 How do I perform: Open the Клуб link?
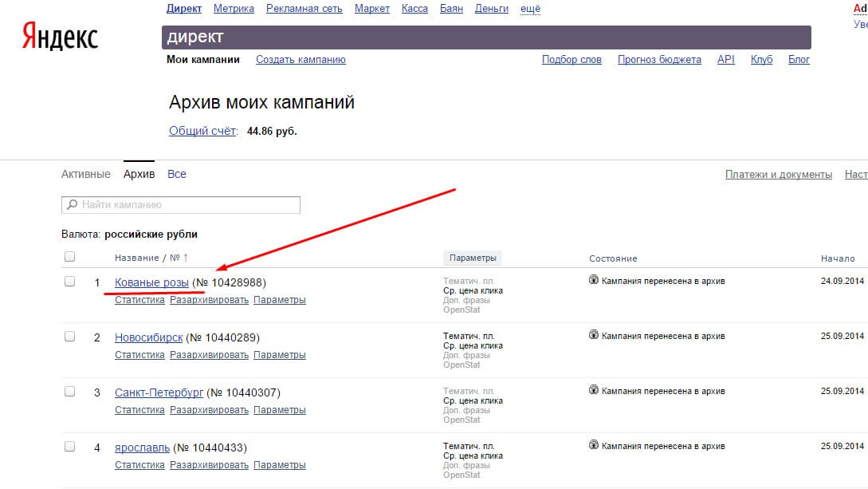(762, 60)
